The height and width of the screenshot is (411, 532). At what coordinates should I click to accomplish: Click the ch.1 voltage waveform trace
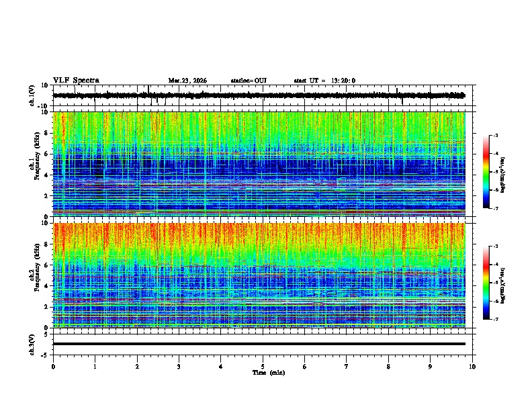pyautogui.click(x=259, y=95)
